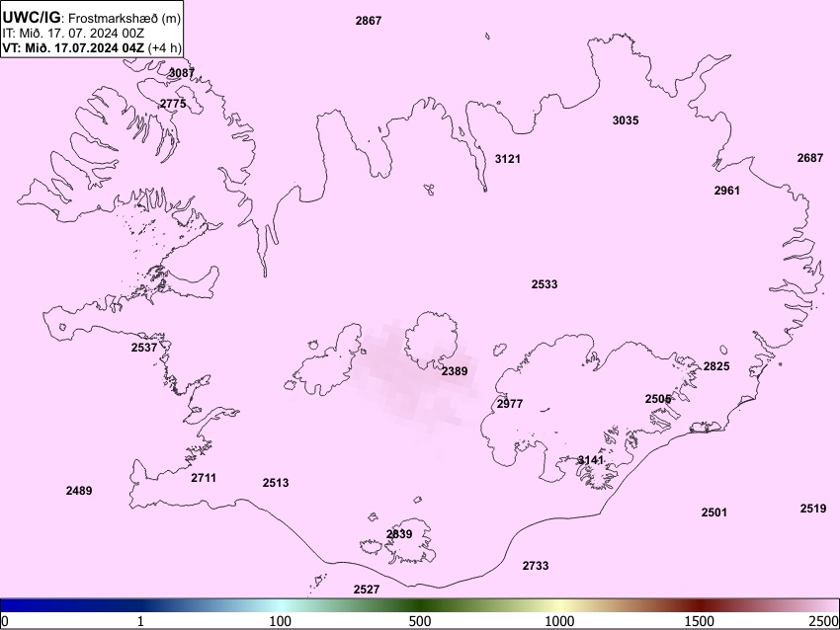Click the dark green section of the color bar
This screenshot has width=840, height=630.
point(420,606)
